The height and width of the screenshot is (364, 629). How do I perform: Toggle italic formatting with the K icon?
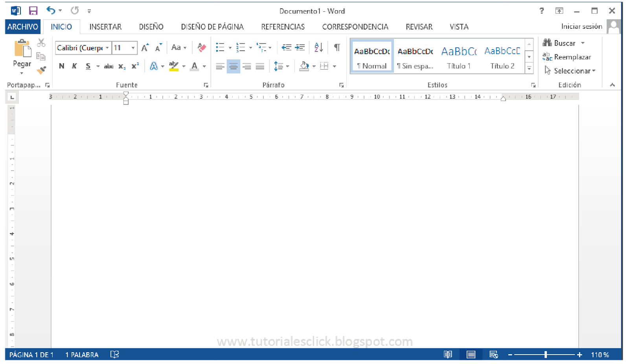74,66
